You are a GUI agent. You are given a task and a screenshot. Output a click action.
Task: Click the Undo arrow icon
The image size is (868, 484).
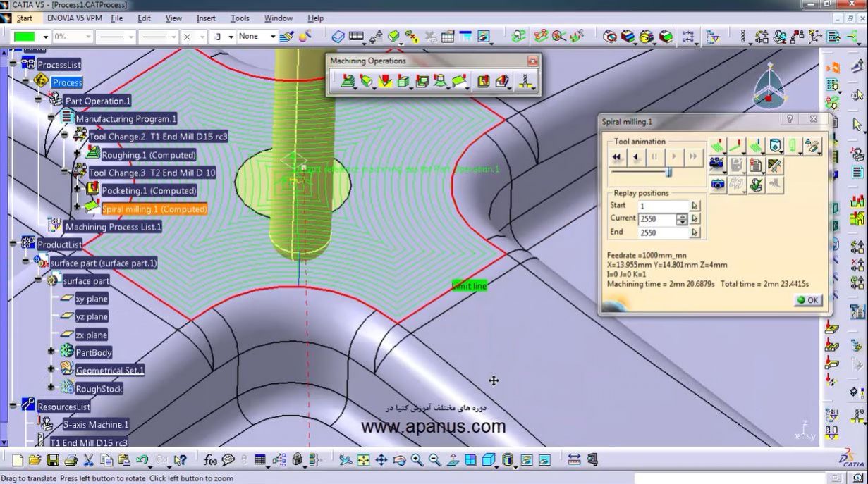[x=142, y=460]
